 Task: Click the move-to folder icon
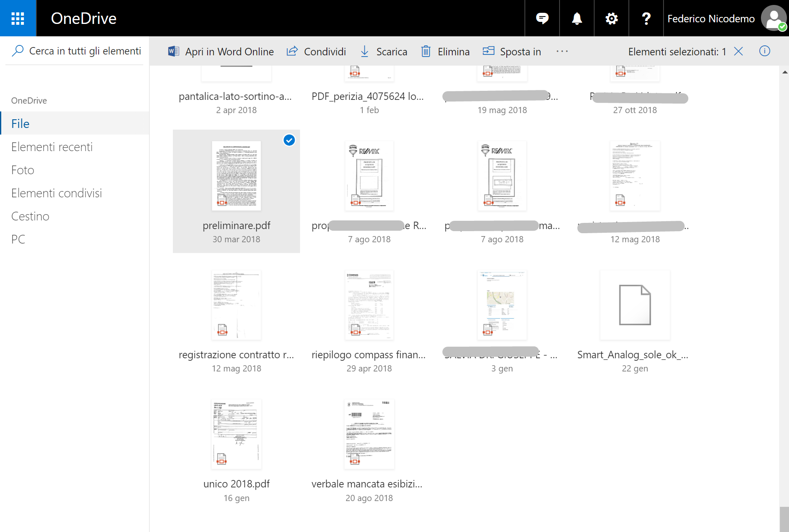point(489,51)
